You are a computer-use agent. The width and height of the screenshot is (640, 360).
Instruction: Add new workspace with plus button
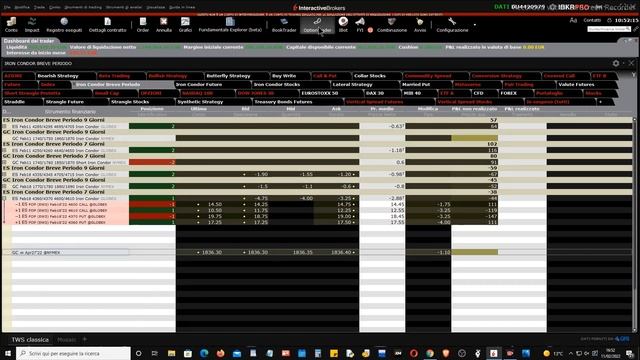[x=85, y=339]
